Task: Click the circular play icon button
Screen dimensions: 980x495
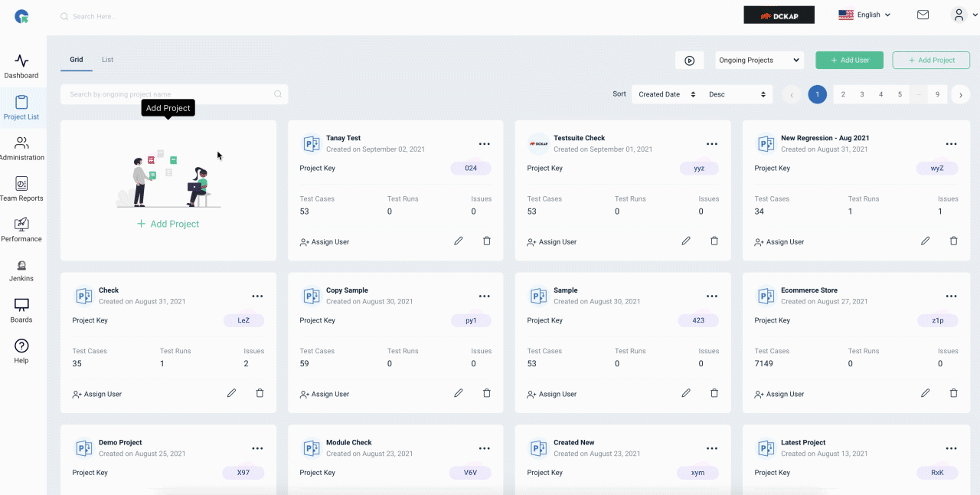Action: (x=689, y=61)
